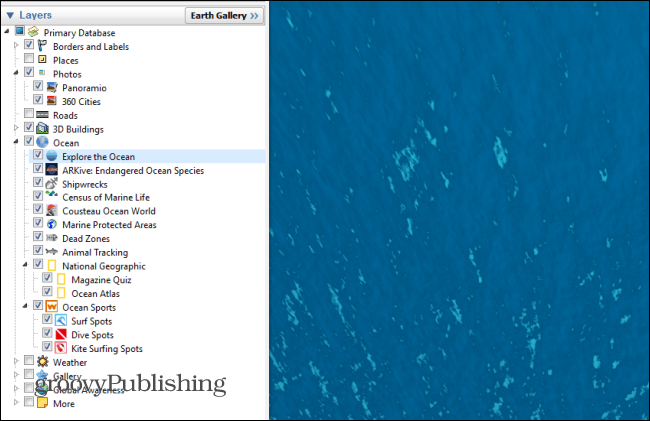The image size is (650, 421).
Task: Select the Cousteau Ocean World label
Action: tap(109, 211)
